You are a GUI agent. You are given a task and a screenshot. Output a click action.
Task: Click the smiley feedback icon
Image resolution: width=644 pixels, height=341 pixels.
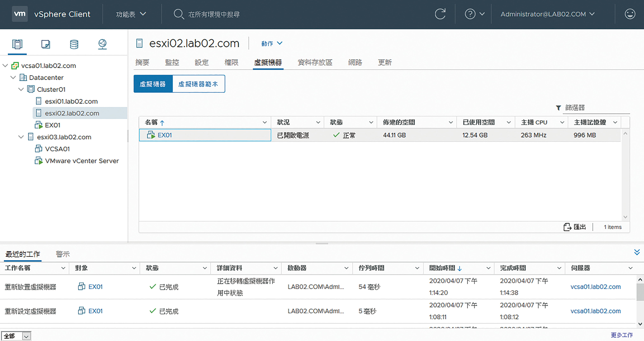(630, 14)
